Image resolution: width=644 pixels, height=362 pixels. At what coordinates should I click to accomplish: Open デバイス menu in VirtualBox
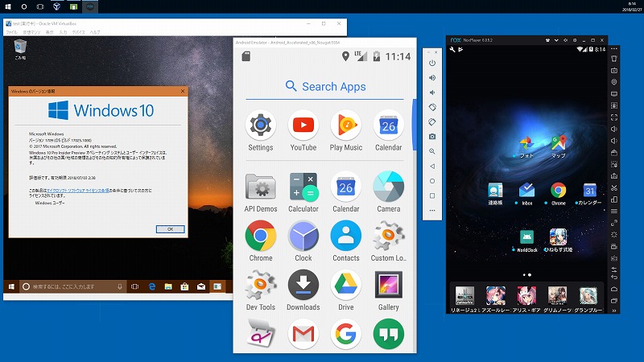78,32
